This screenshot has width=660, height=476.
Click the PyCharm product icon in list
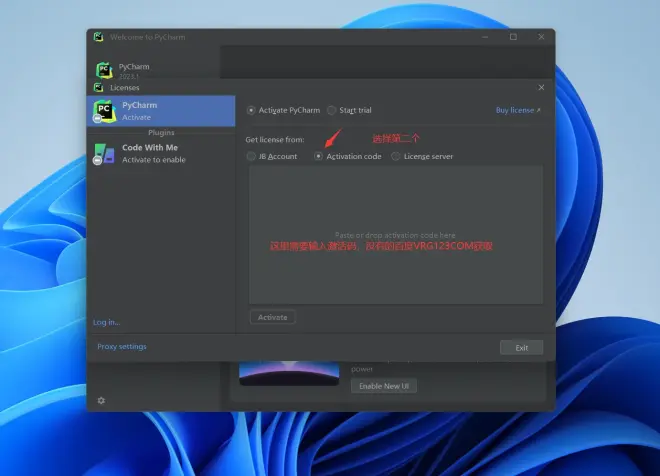pos(104,111)
